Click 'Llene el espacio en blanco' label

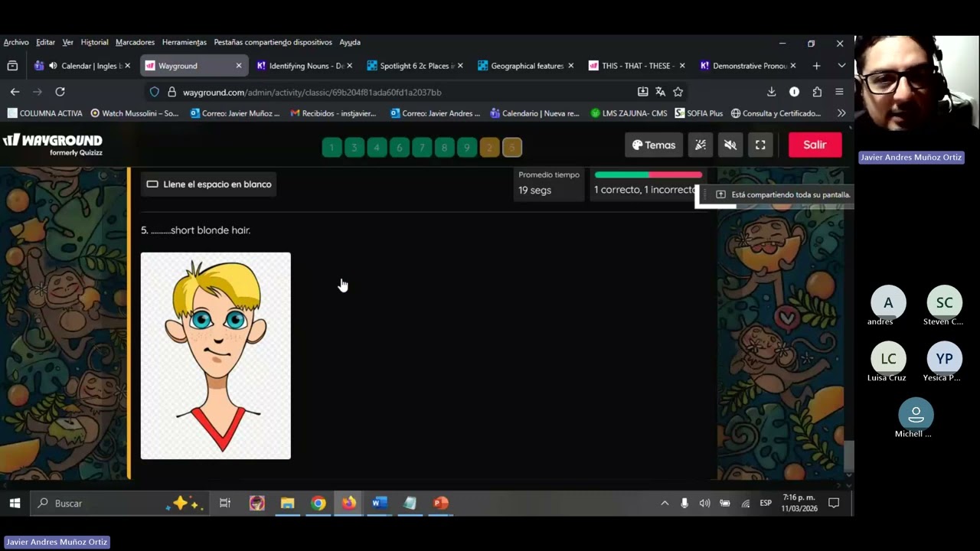click(x=209, y=184)
